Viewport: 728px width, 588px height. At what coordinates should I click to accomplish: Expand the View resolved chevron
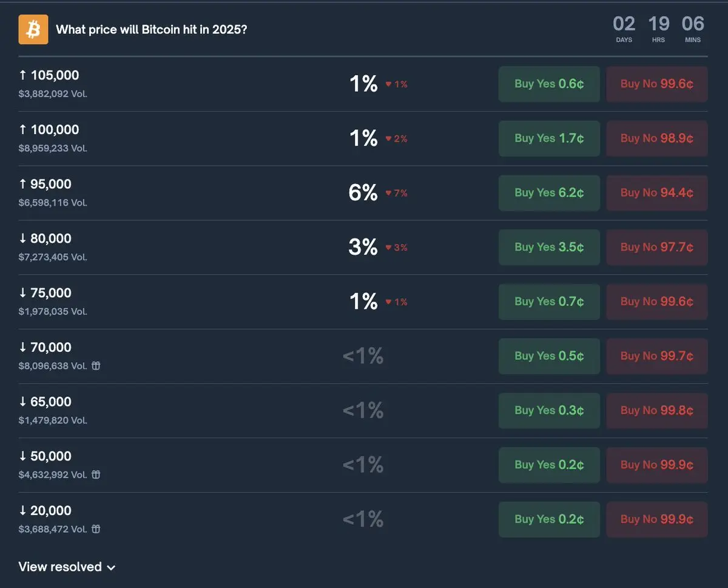click(x=111, y=567)
